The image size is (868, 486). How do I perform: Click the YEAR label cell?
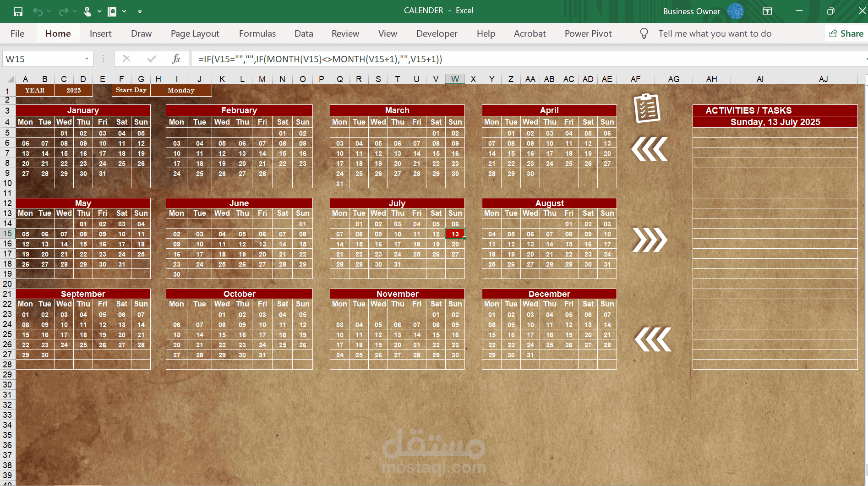click(35, 90)
